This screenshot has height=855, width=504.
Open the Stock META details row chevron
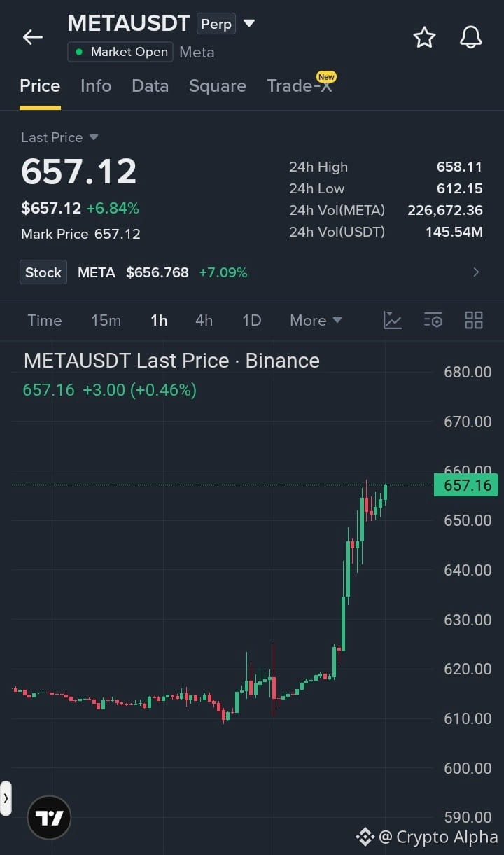coord(476,272)
